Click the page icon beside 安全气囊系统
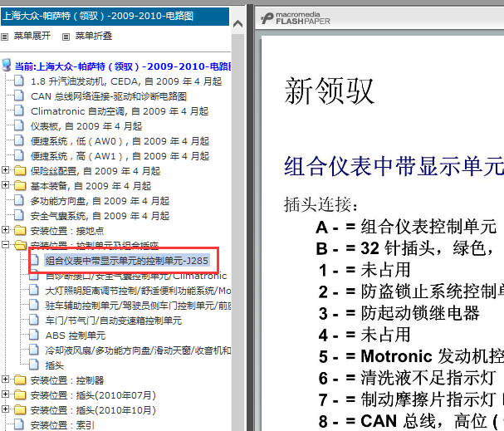Viewport: 504px width, 431px height. click(x=19, y=215)
